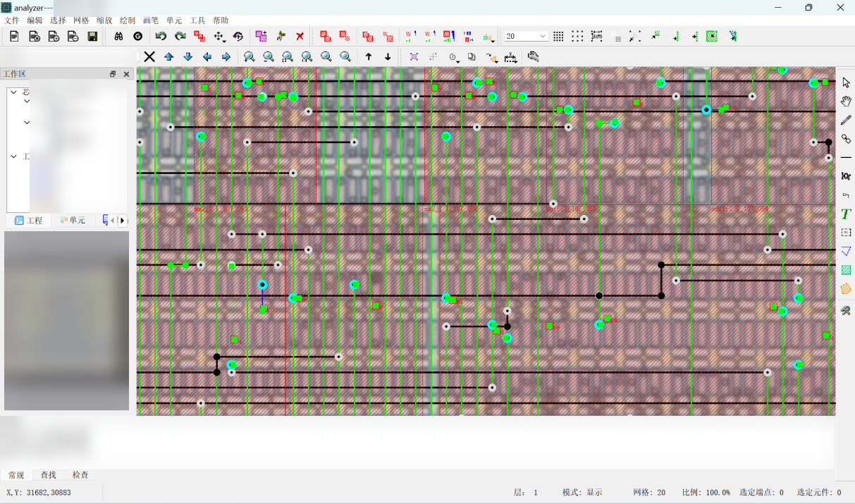This screenshot has height=504, width=855.
Task: Select the chain link tool
Action: (x=846, y=139)
